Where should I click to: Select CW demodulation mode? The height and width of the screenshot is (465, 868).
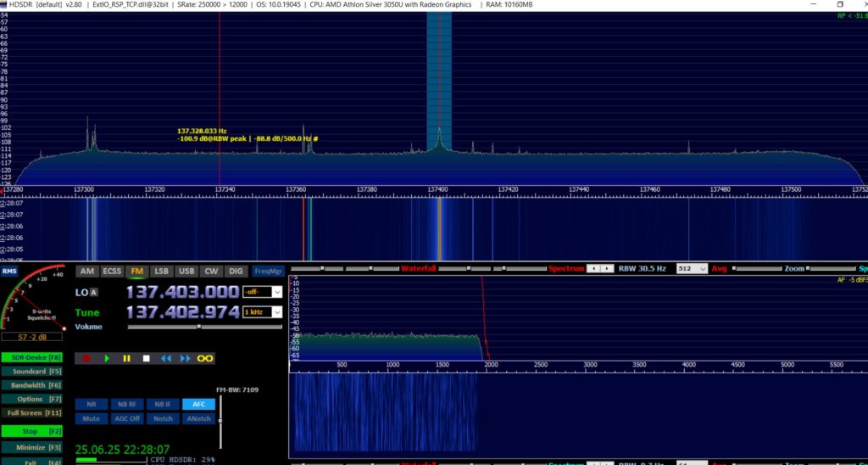[x=211, y=271]
